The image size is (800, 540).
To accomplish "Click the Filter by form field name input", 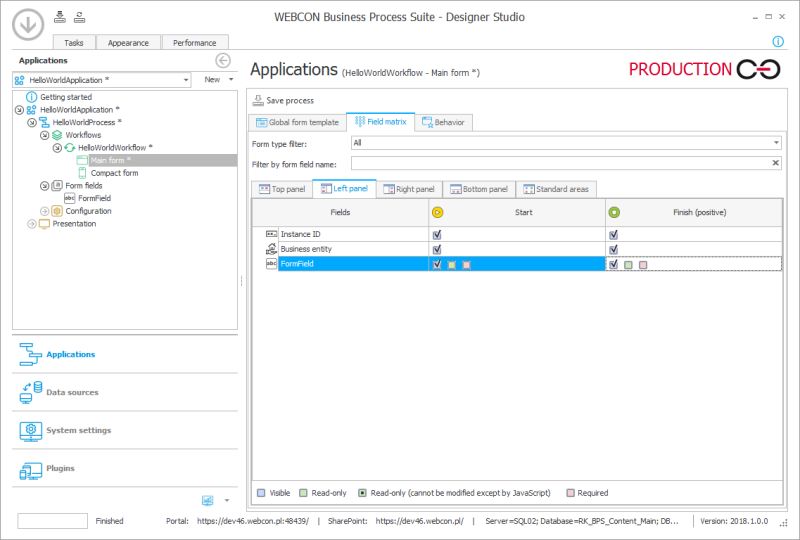I will [560, 163].
